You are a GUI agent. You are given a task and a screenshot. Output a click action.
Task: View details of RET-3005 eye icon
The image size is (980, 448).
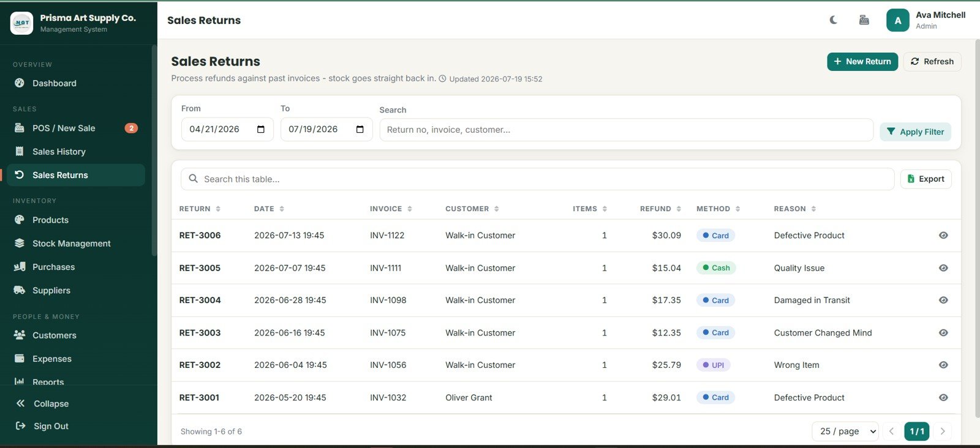click(x=943, y=268)
